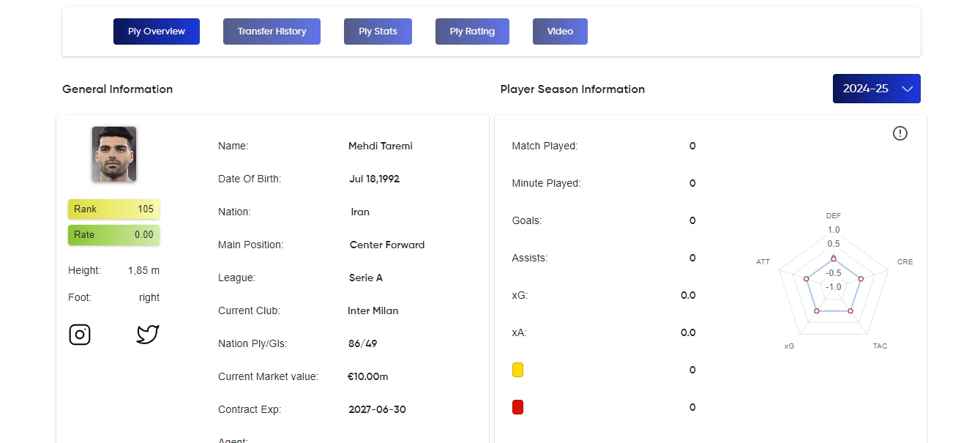Click the yellow Rank 105 badge
Viewport: 980px width, 443px height.
tap(113, 209)
